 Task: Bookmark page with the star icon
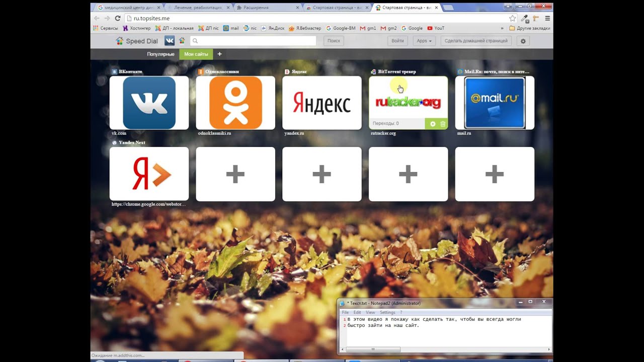point(513,18)
